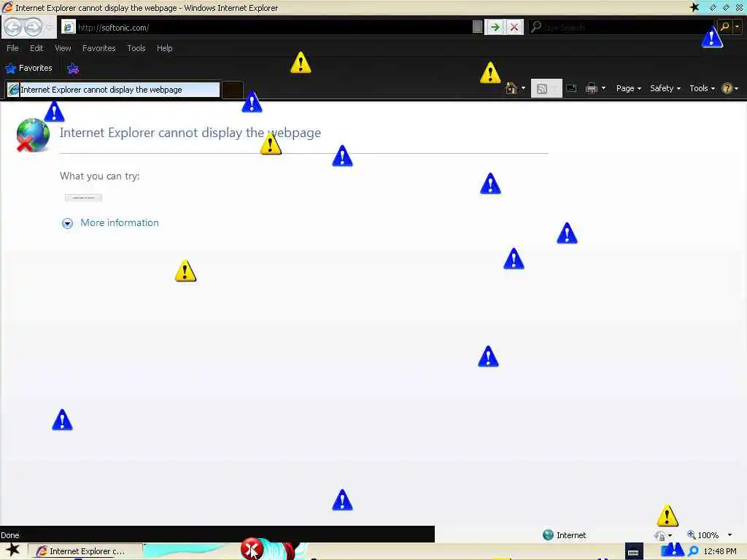747x560 pixels.
Task: Click the globe error icon on page
Action: point(32,135)
